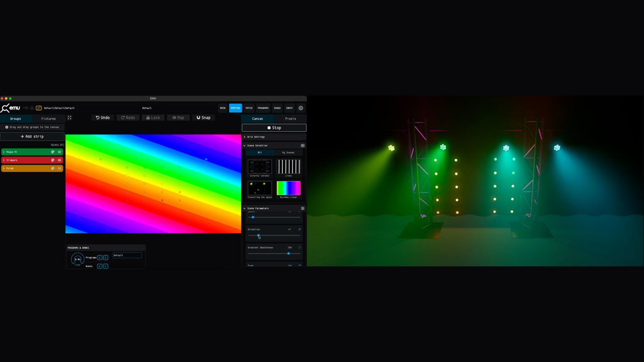Click the Scene Selection grid view icon

tap(303, 145)
